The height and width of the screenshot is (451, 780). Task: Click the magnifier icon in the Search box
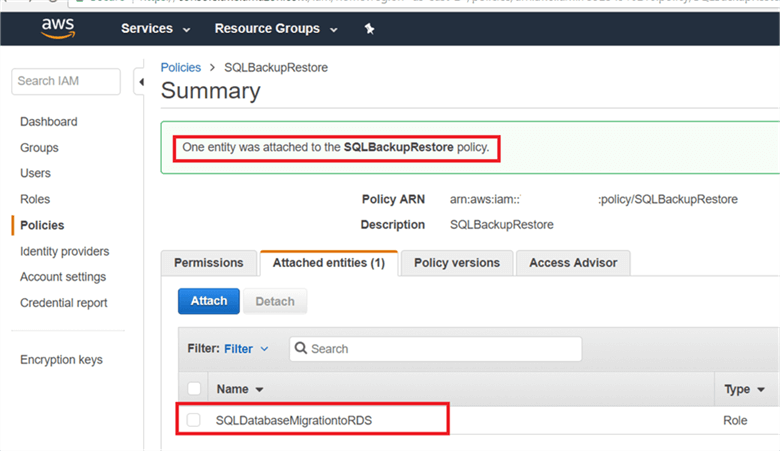[300, 348]
